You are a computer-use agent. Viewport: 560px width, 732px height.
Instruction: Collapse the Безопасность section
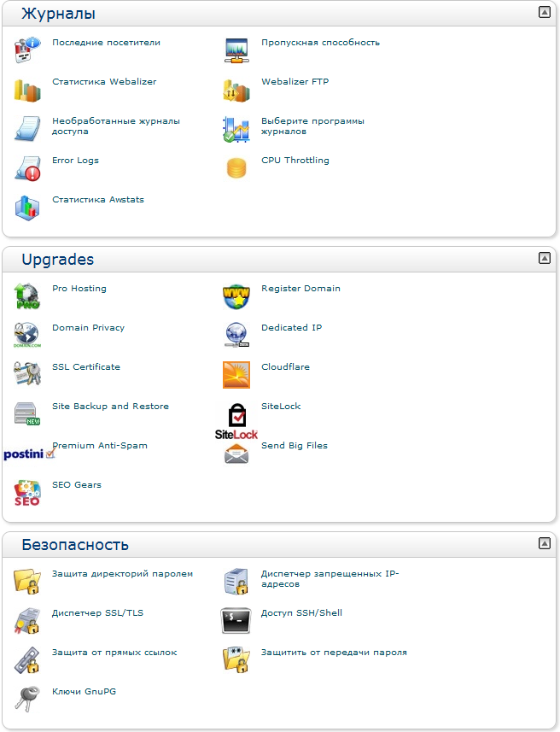[x=544, y=543]
